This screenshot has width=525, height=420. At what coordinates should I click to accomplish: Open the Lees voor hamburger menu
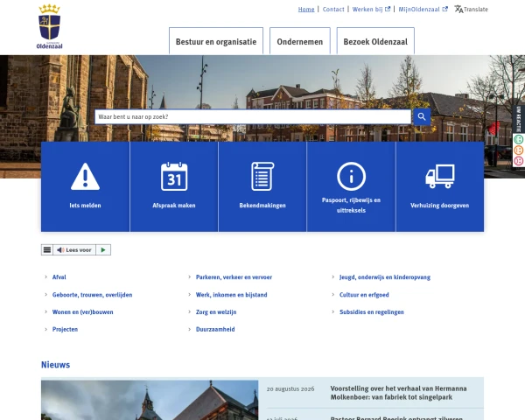click(47, 250)
